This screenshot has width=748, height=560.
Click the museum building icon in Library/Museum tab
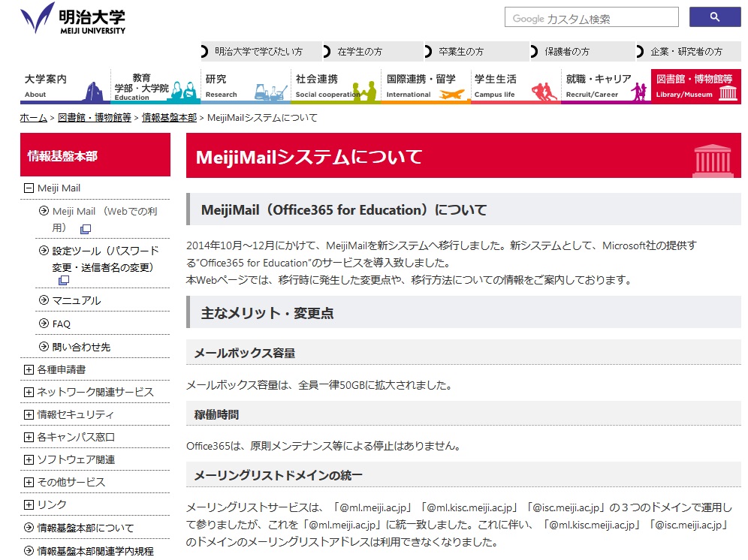728,92
